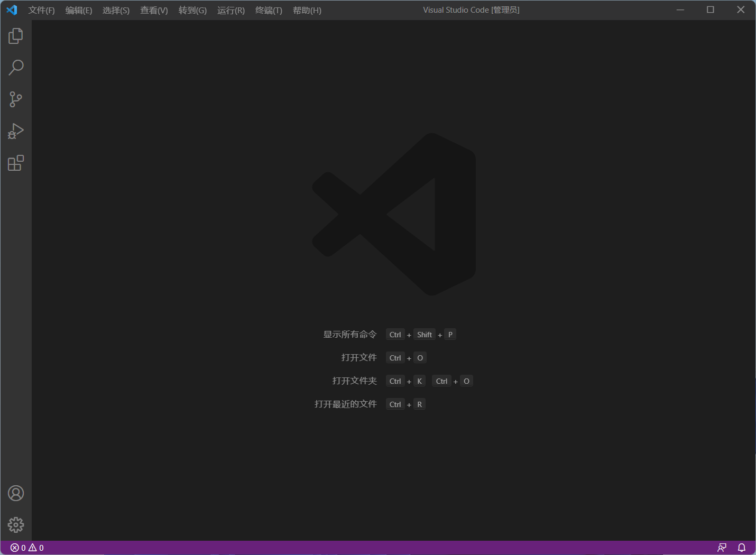Open the Explorer view in activity bar
This screenshot has height=555, width=756.
(16, 36)
